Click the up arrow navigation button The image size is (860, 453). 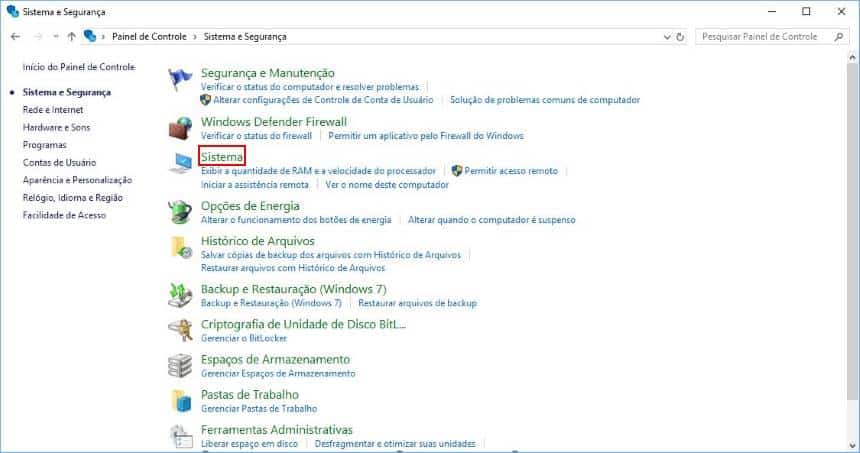tap(71, 37)
